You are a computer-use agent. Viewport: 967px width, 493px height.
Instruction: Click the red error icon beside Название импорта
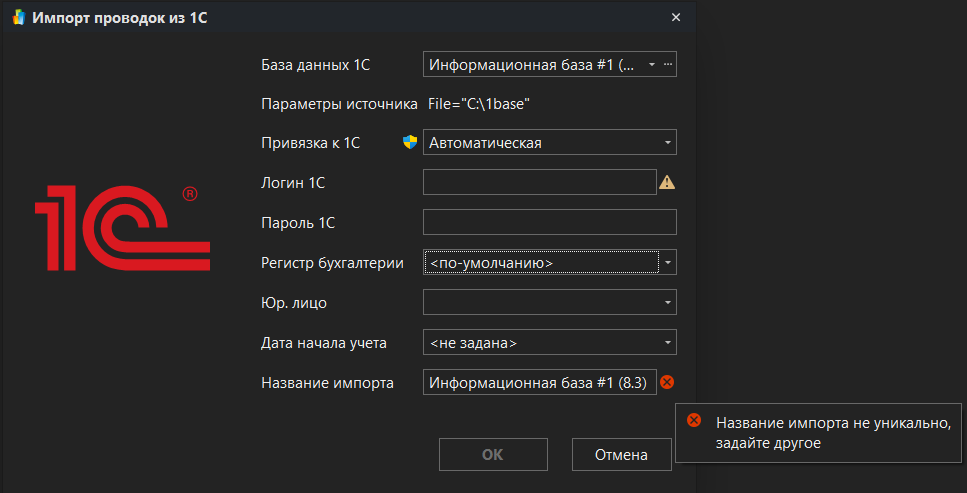point(667,383)
